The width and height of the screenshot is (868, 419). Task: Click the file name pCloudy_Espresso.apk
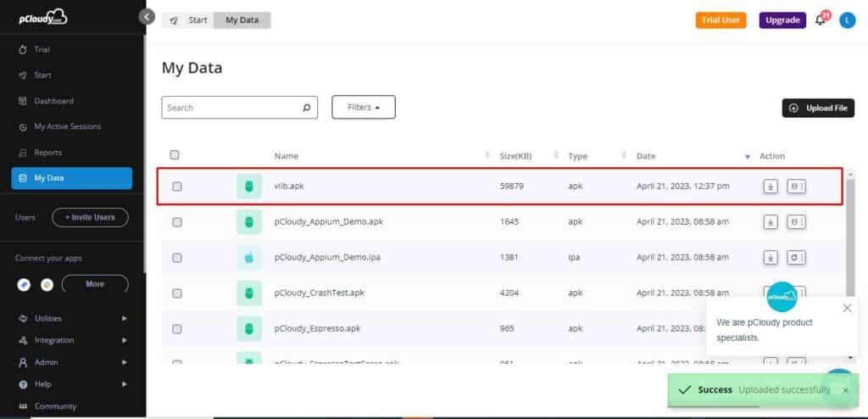click(317, 328)
